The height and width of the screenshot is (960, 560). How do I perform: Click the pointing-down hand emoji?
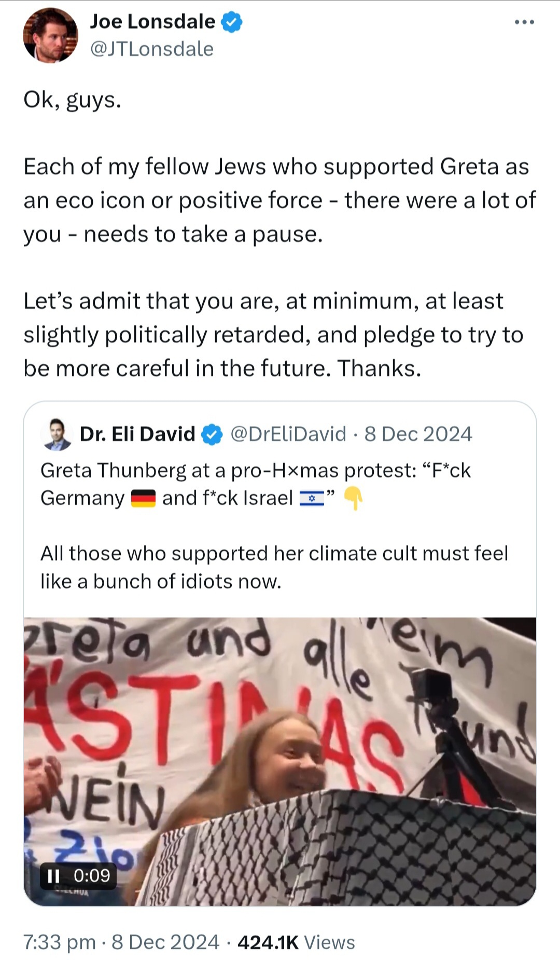tap(354, 498)
